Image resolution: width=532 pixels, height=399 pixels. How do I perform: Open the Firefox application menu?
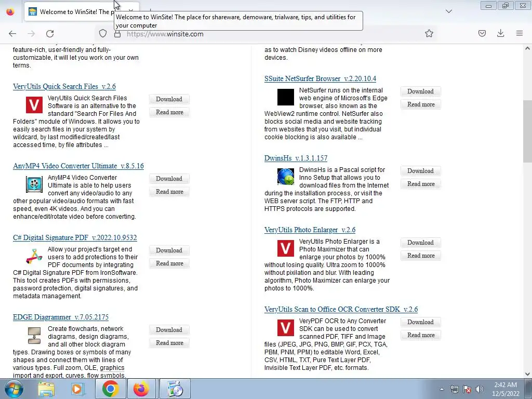tap(519, 33)
